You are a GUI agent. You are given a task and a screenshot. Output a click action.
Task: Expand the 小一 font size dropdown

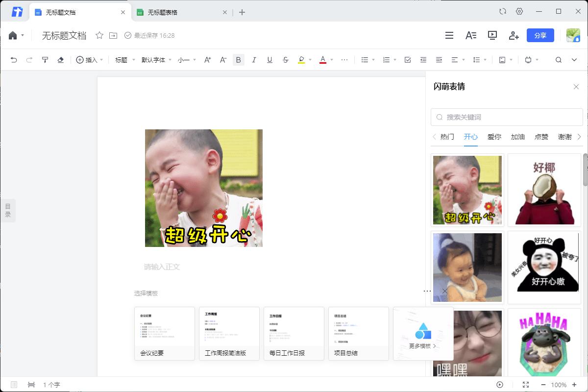point(183,59)
